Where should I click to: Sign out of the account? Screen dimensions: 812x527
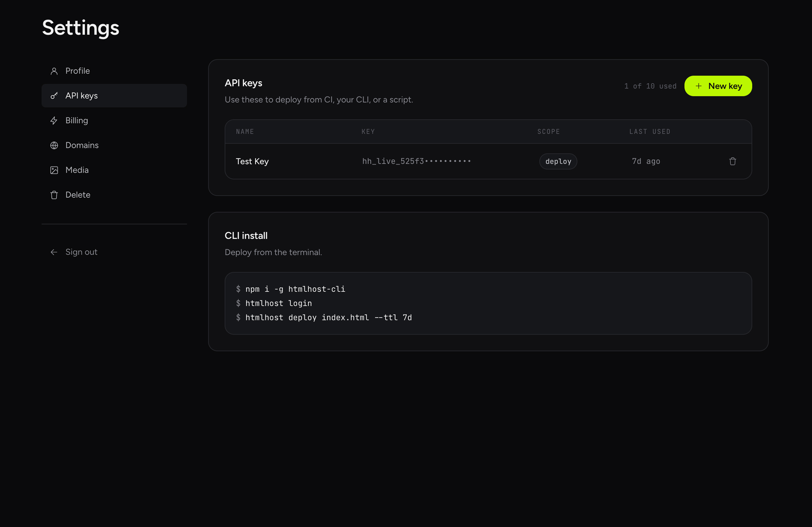114,252
